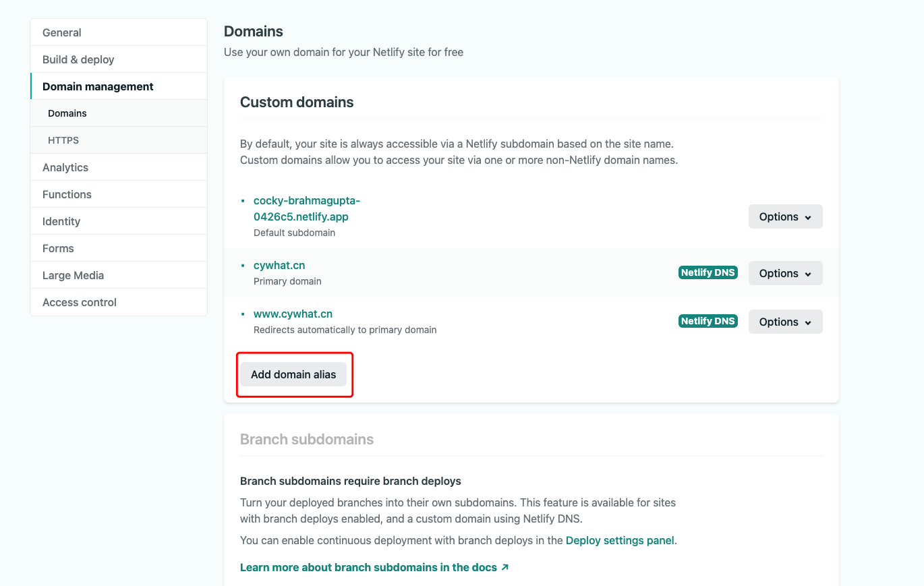The image size is (924, 586).
Task: Expand Options for www.cywhat.cn redirect domain
Action: [x=785, y=322]
